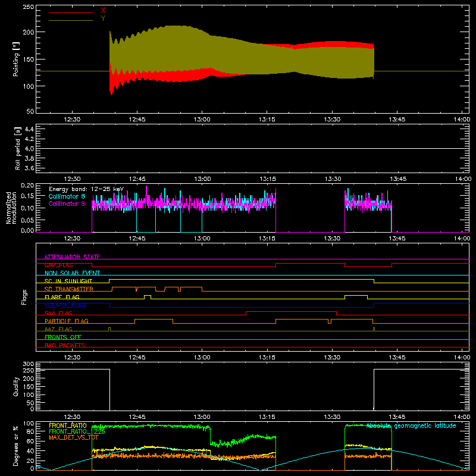Click the FLARE_FLAG label
The height and width of the screenshot is (476, 476).
(62, 297)
